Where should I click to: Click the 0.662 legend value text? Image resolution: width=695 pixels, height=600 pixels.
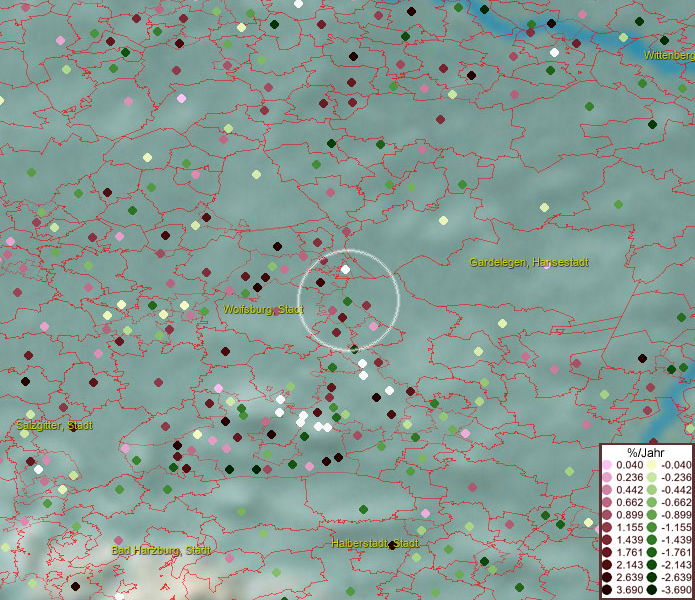629,503
